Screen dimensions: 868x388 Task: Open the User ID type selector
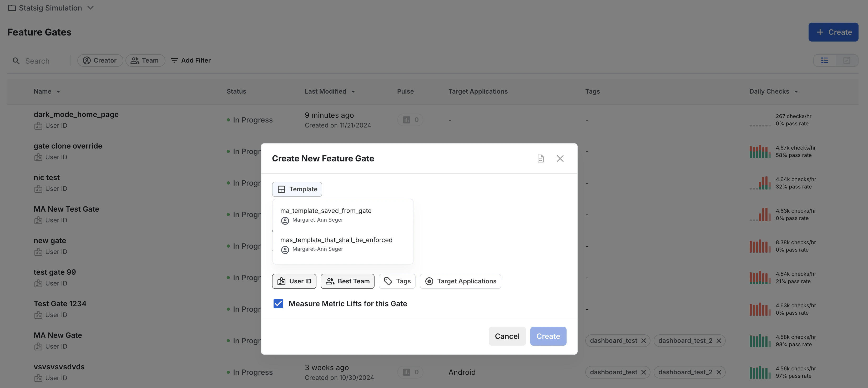click(294, 281)
